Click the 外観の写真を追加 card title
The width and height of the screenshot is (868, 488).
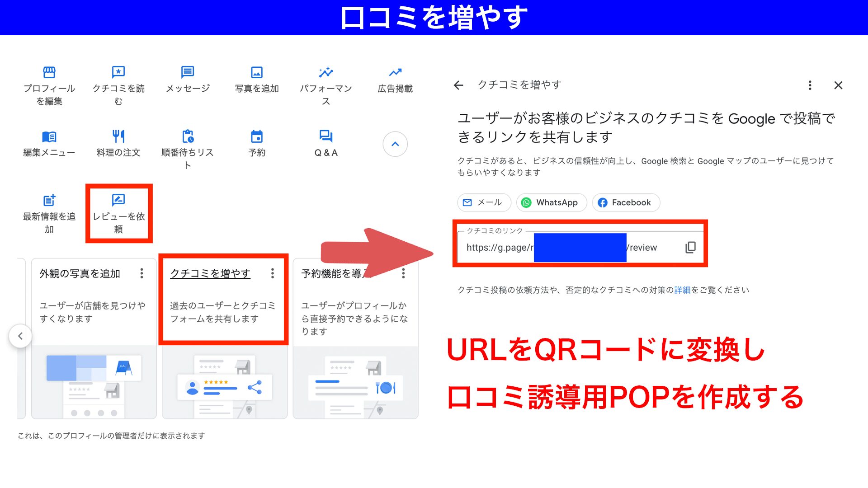80,273
